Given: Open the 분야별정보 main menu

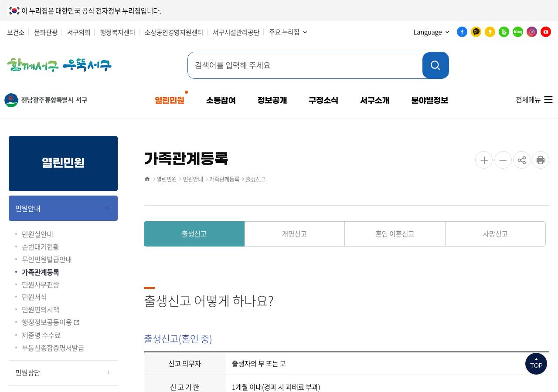Looking at the screenshot, I should [x=430, y=100].
